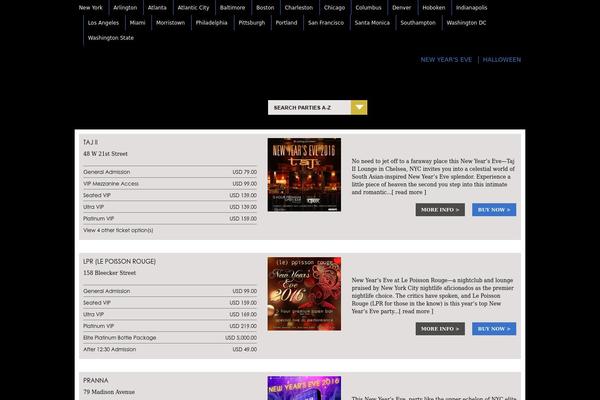This screenshot has height=400, width=600.
Task: Select Elite Platinum Bottle Package row
Action: click(x=170, y=338)
